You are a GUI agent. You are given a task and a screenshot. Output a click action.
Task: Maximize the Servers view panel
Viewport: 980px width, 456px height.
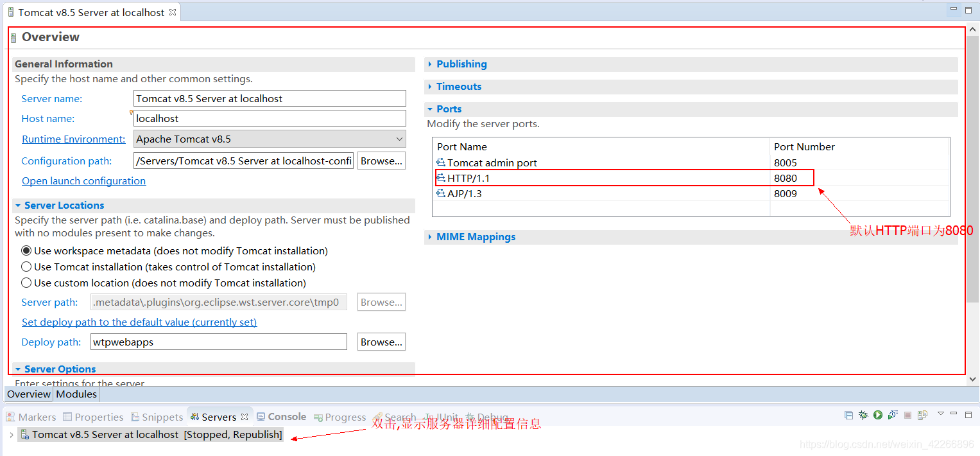[968, 415]
